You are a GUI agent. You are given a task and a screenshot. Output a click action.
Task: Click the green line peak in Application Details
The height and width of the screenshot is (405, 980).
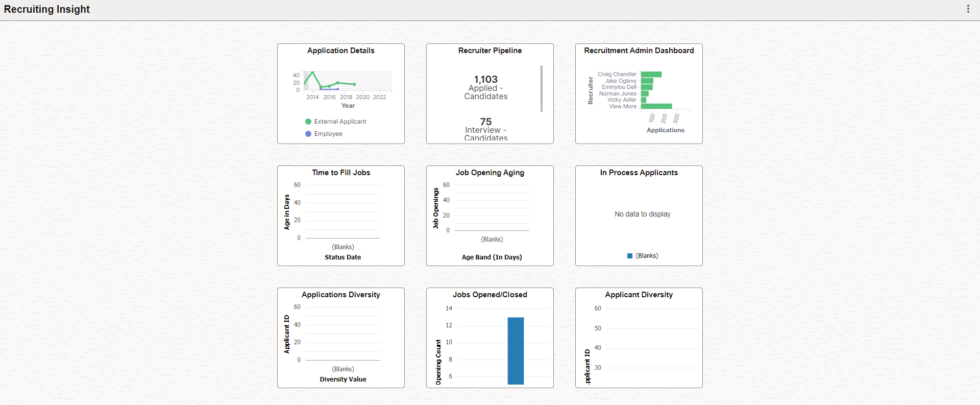[312, 73]
